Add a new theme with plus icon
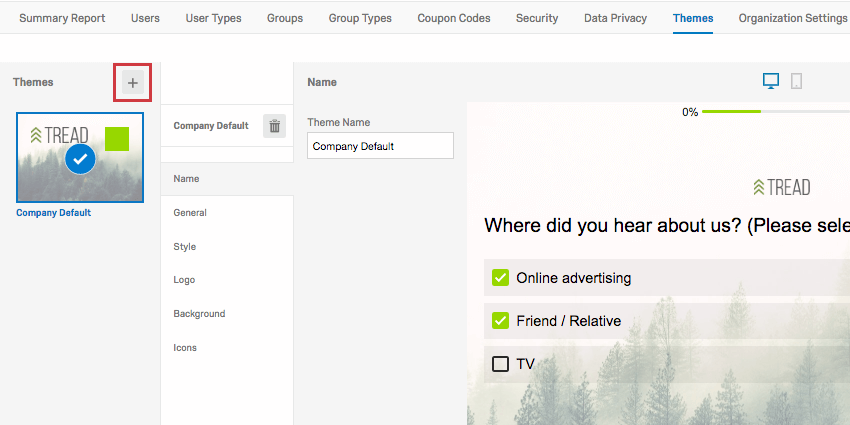Image resolution: width=850 pixels, height=425 pixels. (x=133, y=83)
